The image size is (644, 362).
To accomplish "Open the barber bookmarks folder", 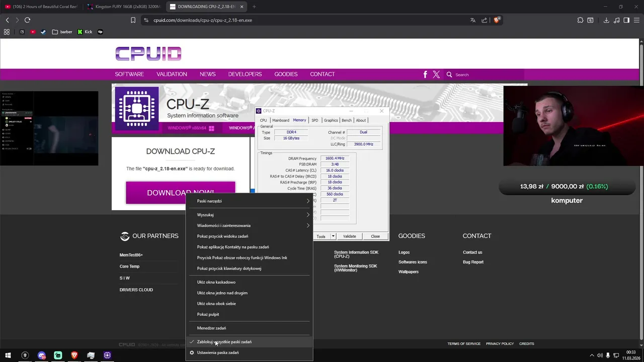I will (x=62, y=32).
